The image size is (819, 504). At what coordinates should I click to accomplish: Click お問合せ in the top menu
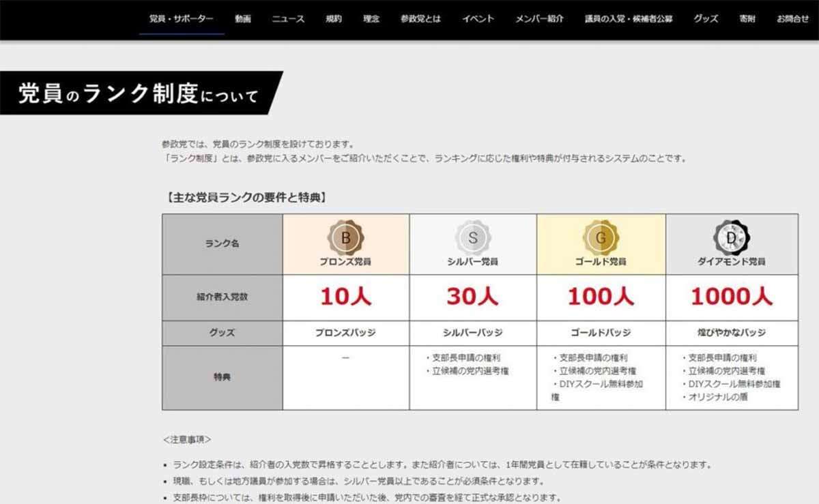pos(792,19)
